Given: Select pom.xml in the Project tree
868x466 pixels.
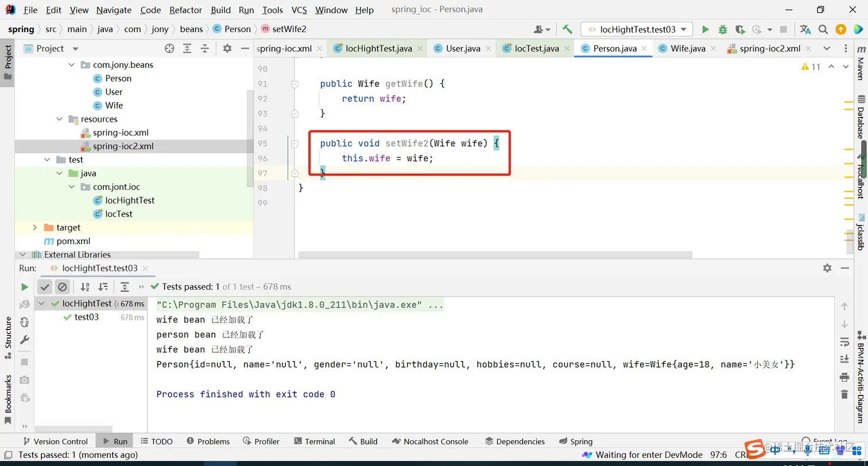Looking at the screenshot, I should [75, 241].
